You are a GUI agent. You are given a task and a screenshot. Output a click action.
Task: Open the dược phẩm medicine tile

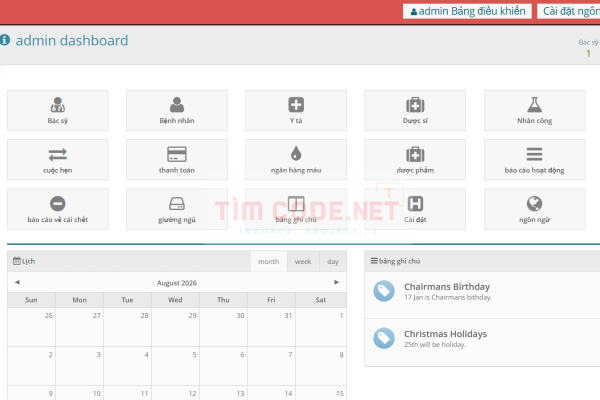415,160
